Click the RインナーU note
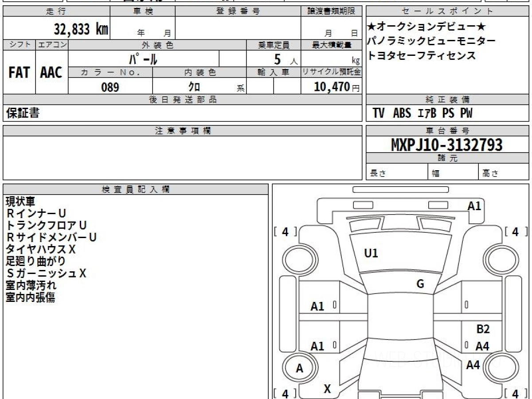Screen dimensions: 532x399 36,214
